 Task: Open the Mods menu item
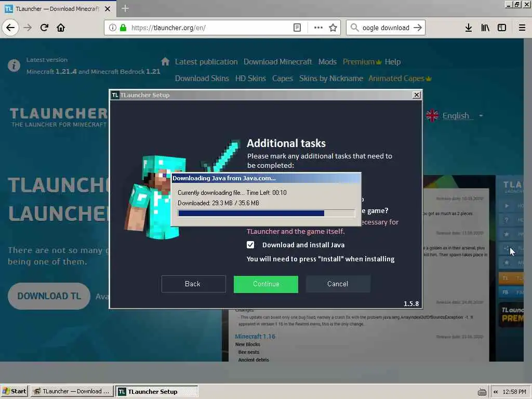327,62
